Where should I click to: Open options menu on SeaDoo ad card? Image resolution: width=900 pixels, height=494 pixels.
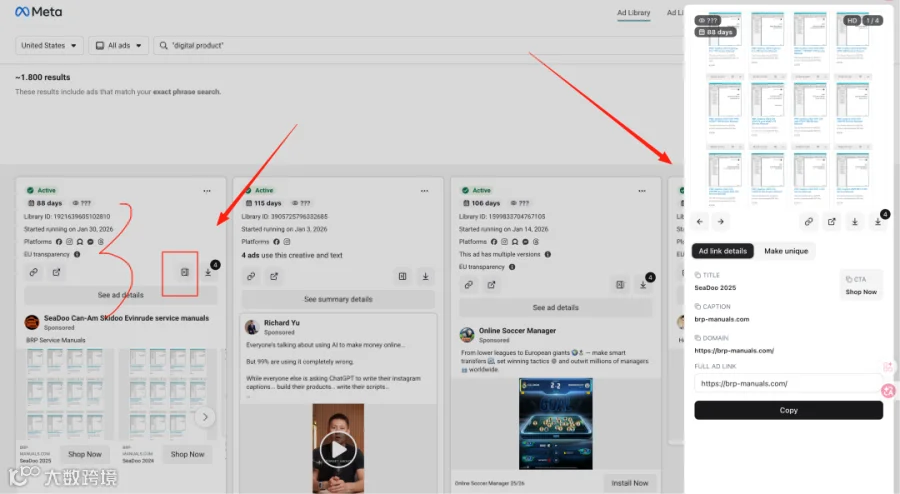pyautogui.click(x=207, y=190)
